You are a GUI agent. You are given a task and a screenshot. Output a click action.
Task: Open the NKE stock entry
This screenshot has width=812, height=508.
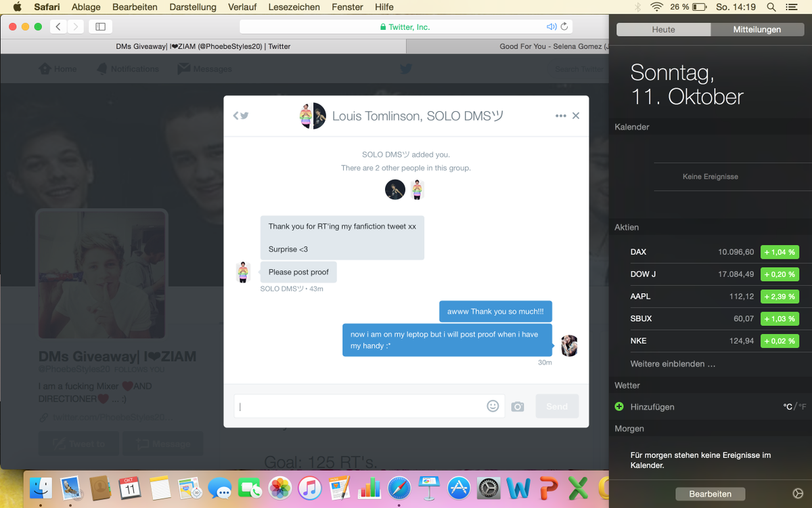(710, 341)
